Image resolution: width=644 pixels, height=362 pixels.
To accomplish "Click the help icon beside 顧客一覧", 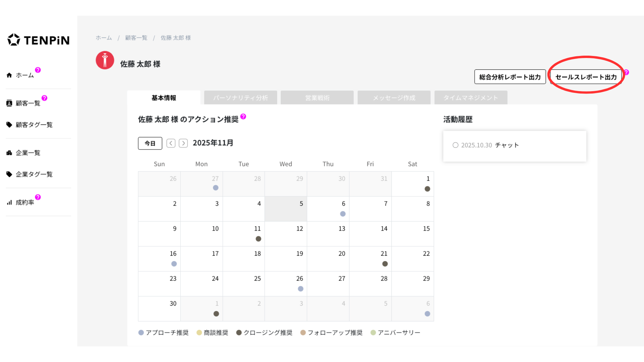I will coord(44,98).
